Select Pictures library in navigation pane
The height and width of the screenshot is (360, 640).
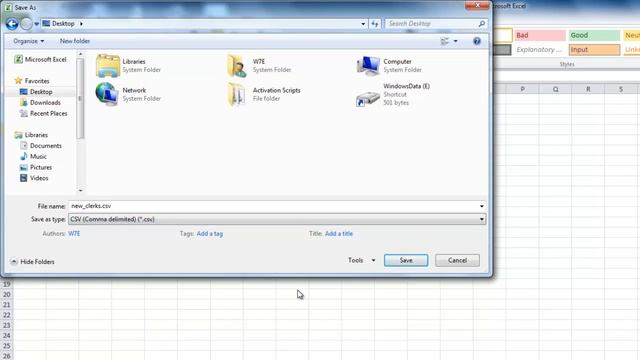click(x=36, y=167)
